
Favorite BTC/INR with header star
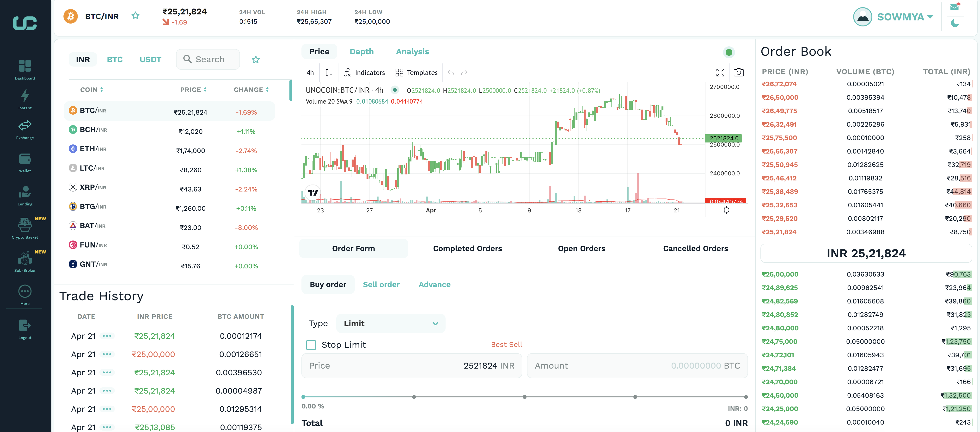(x=135, y=16)
